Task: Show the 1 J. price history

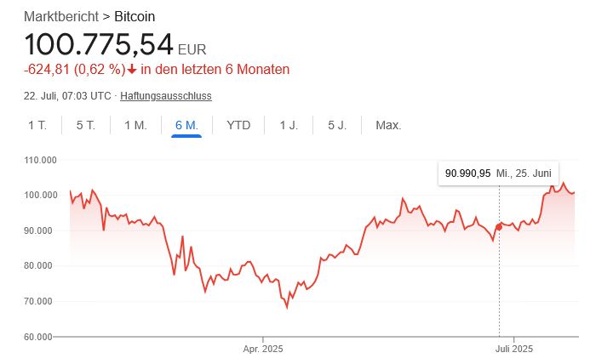Action: (x=289, y=125)
